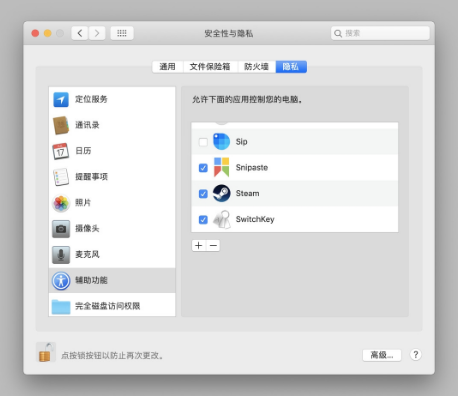The width and height of the screenshot is (458, 396).
Task: Click the Accessibility icon in sidebar
Action: tap(61, 281)
